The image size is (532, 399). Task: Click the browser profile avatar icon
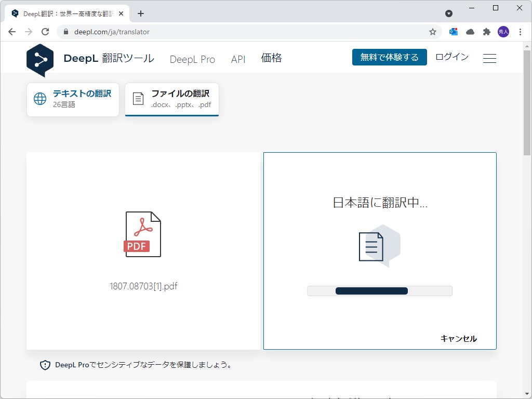[503, 31]
